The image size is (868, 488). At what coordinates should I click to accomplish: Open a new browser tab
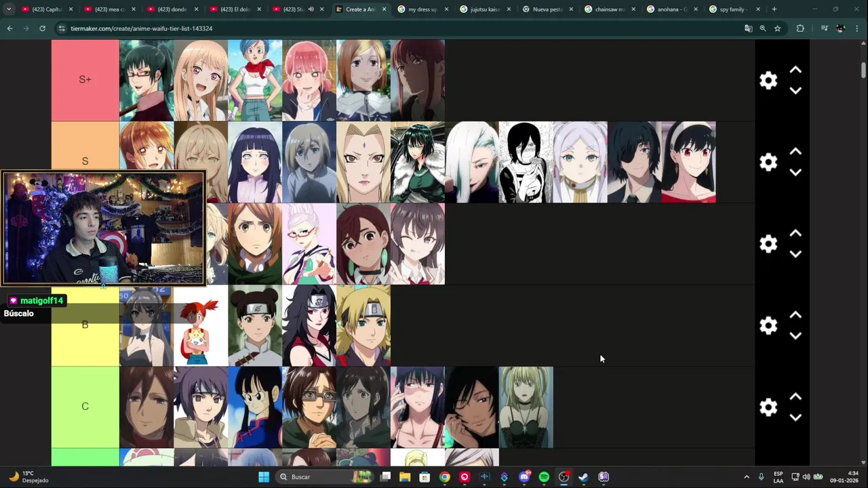[774, 9]
